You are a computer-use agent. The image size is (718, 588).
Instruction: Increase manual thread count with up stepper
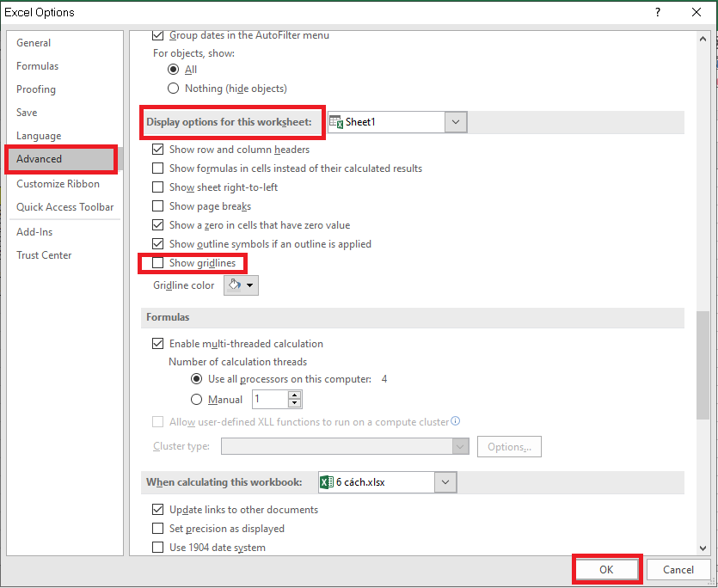coord(294,395)
